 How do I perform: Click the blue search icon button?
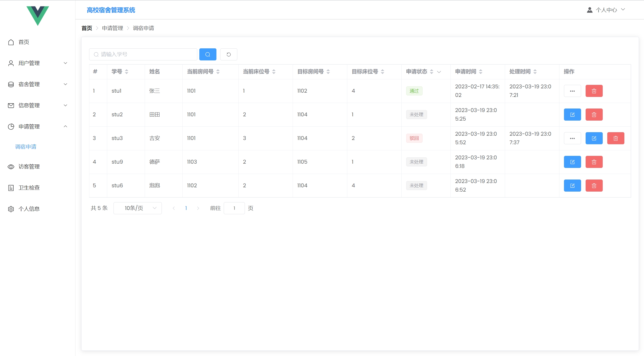click(x=208, y=54)
